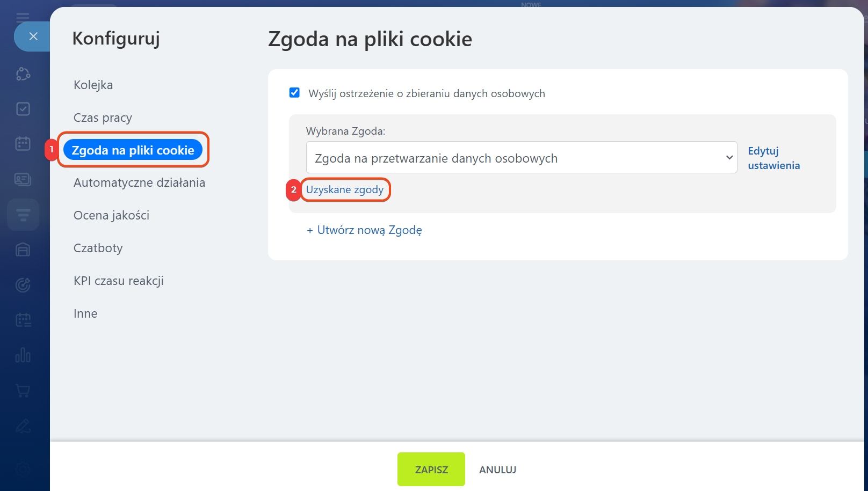The image size is (868, 491).
Task: Click Edytuj ustawienia link
Action: pos(773,158)
